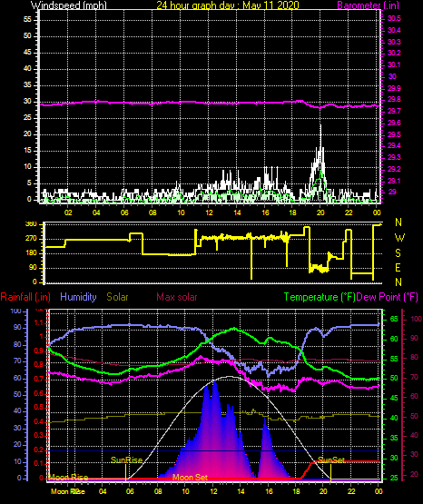This screenshot has width=423, height=504.
Task: Click the S compass direction label
Action: pyautogui.click(x=398, y=253)
